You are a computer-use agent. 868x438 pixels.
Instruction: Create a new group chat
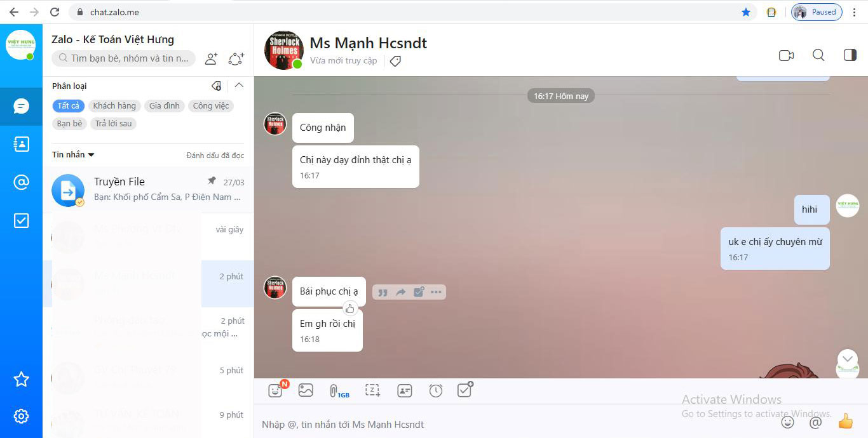click(236, 59)
